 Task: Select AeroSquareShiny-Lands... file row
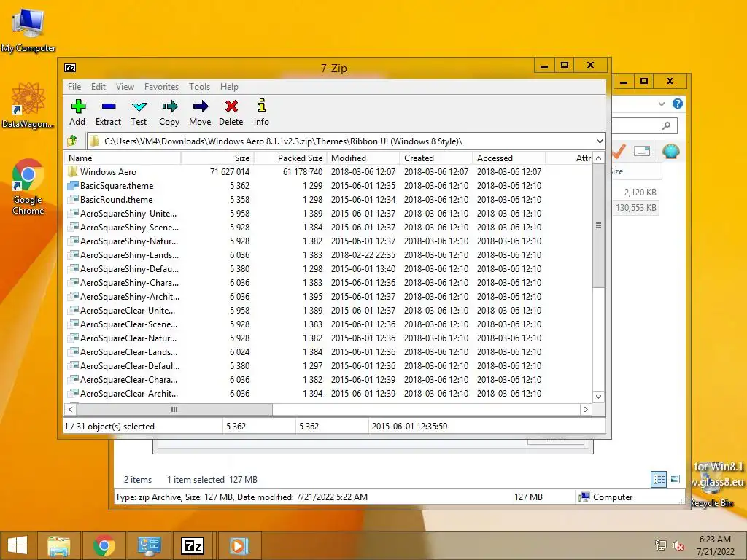click(328, 254)
